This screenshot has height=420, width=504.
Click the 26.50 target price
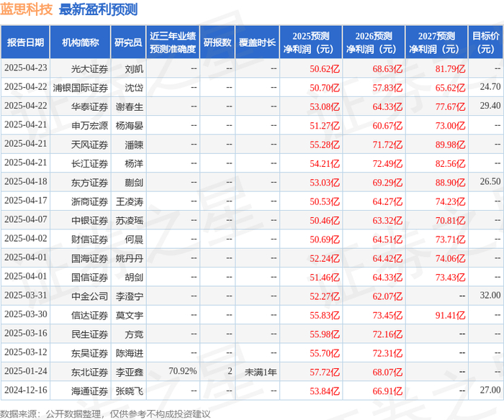pyautogui.click(x=490, y=181)
